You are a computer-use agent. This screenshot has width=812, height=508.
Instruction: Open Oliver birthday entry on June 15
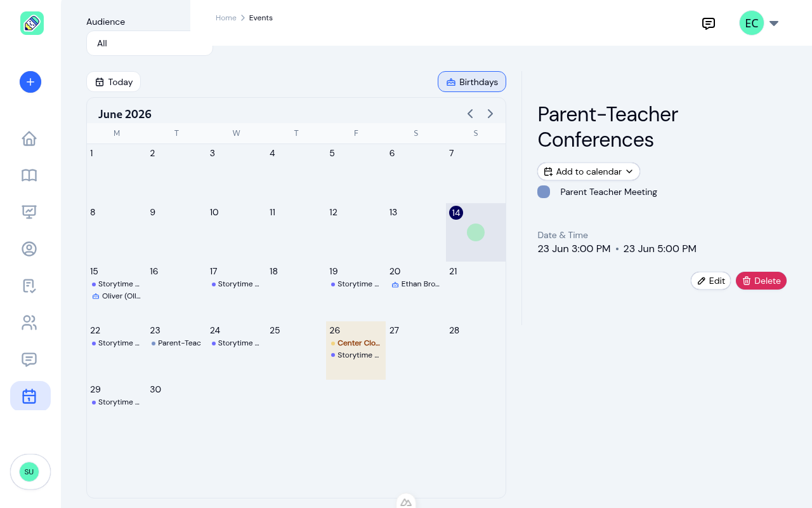(116, 296)
